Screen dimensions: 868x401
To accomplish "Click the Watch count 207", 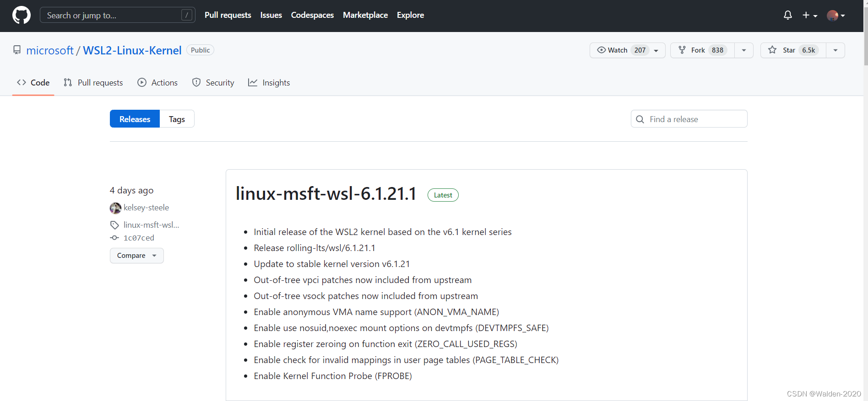I will [x=640, y=50].
